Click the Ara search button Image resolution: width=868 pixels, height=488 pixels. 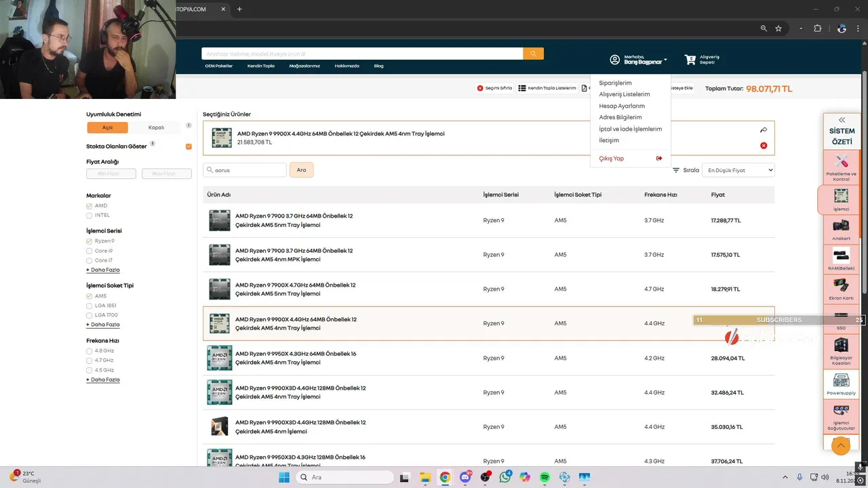click(x=301, y=170)
